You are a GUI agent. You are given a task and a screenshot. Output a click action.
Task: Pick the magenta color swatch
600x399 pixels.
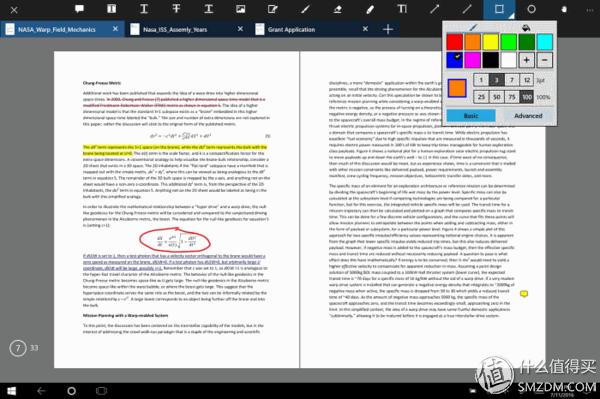click(473, 60)
